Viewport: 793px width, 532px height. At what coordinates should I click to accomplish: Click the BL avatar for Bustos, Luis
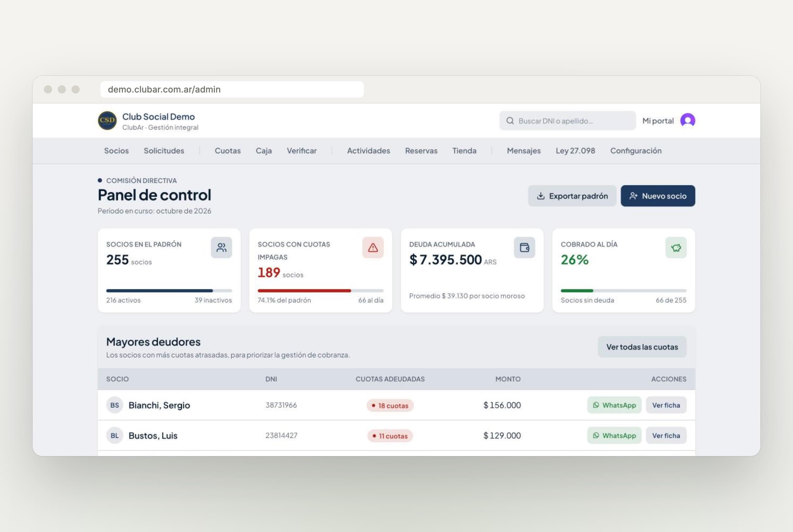tap(115, 436)
